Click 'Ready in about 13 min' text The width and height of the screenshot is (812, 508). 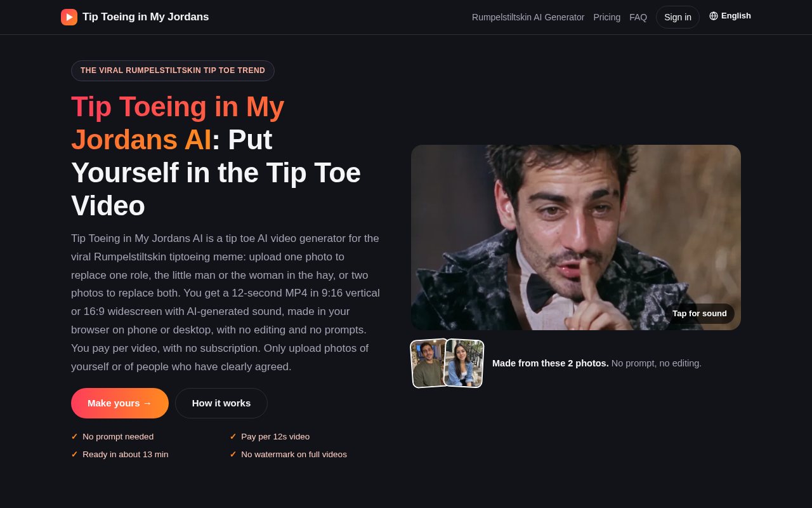click(x=126, y=455)
